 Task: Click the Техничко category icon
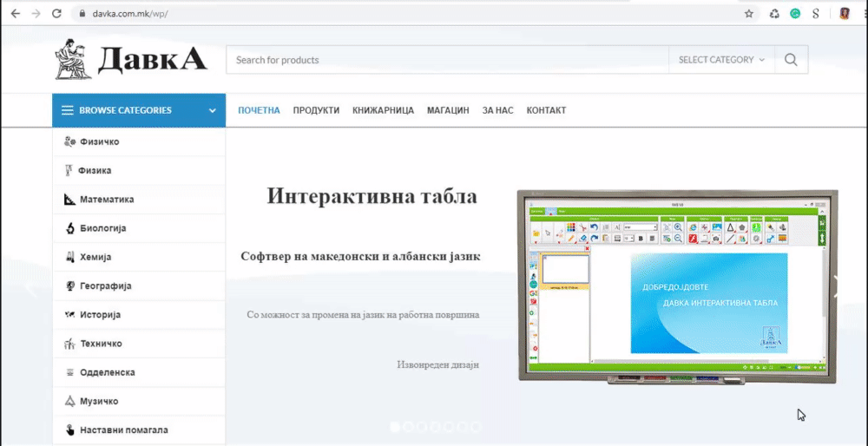click(69, 344)
